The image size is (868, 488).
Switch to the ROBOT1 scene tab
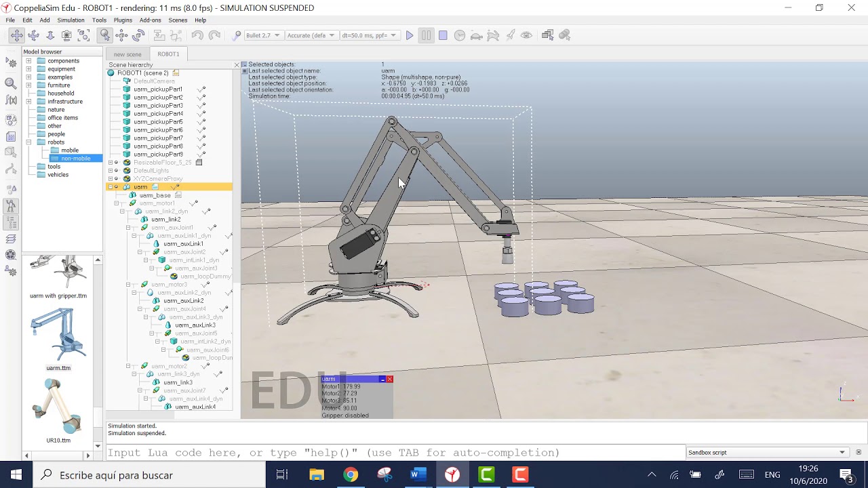[x=168, y=54]
